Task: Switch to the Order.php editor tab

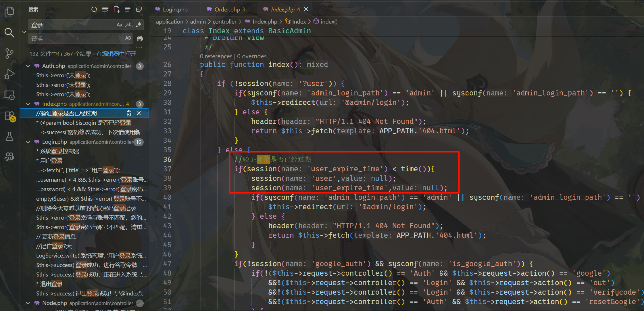Action: [x=227, y=9]
